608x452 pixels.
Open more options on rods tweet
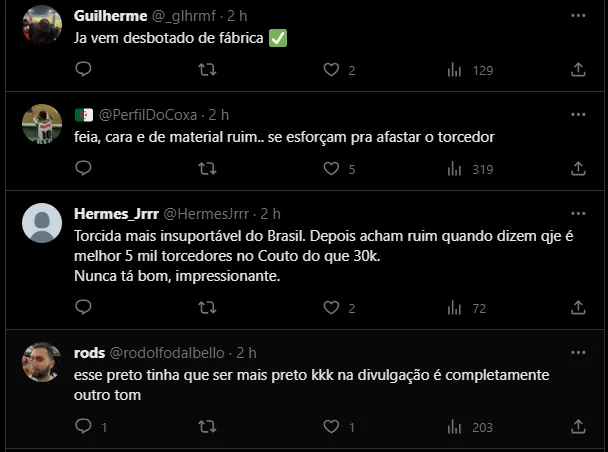point(578,353)
